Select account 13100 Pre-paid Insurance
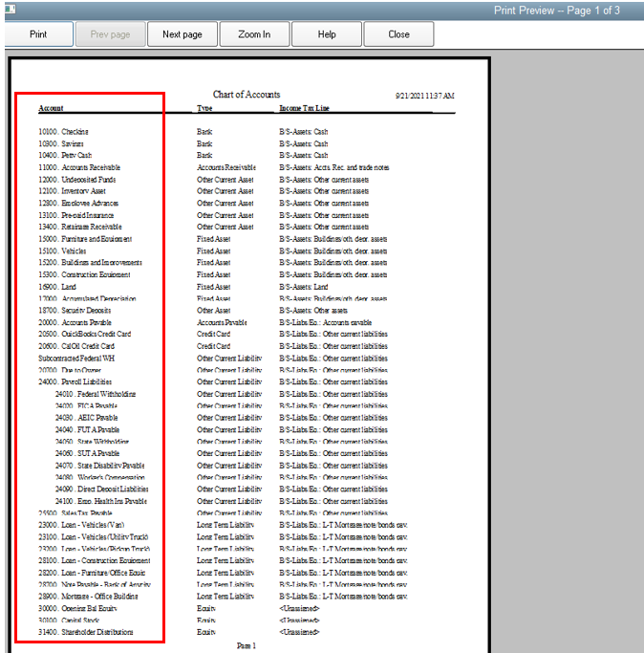Image resolution: width=644 pixels, height=653 pixels. 75,215
